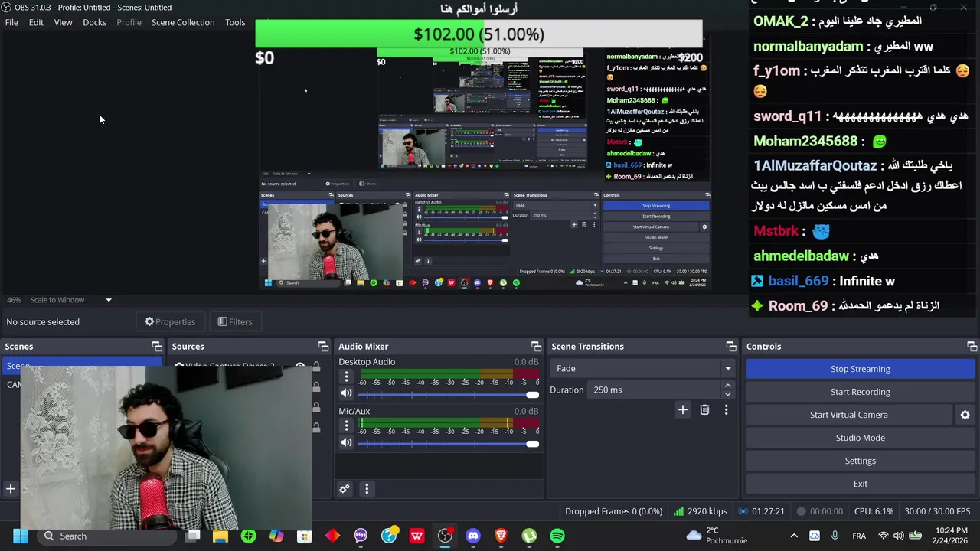
Task: Float the Scenes dock via its icon
Action: pos(157,347)
